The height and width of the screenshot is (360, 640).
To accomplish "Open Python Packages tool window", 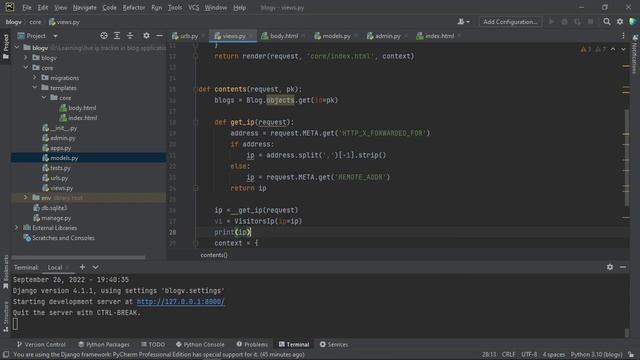I will pos(104,344).
